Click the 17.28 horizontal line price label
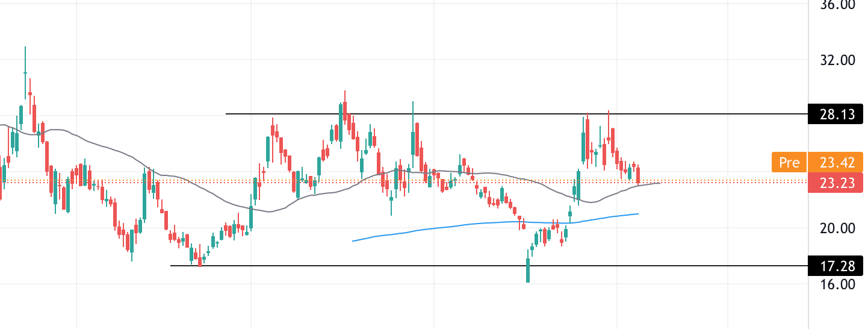The height and width of the screenshot is (329, 868). click(x=835, y=265)
